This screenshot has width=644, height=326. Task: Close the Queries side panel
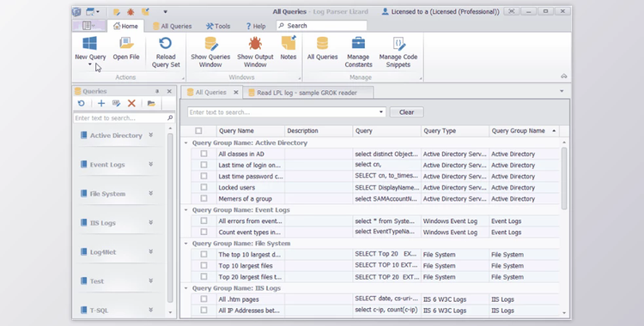pos(169,91)
